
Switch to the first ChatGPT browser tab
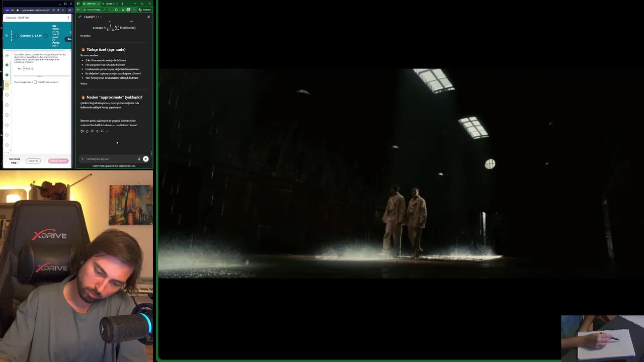(x=92, y=4)
